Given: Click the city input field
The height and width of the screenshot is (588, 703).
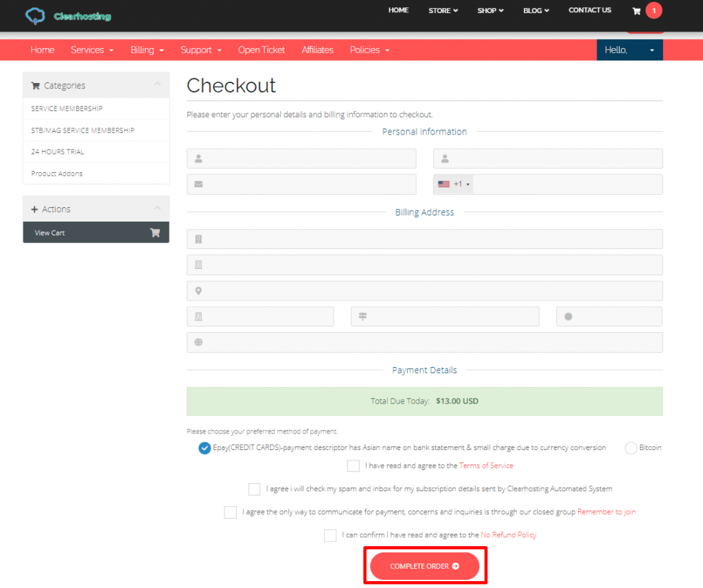Looking at the screenshot, I should pos(260,316).
